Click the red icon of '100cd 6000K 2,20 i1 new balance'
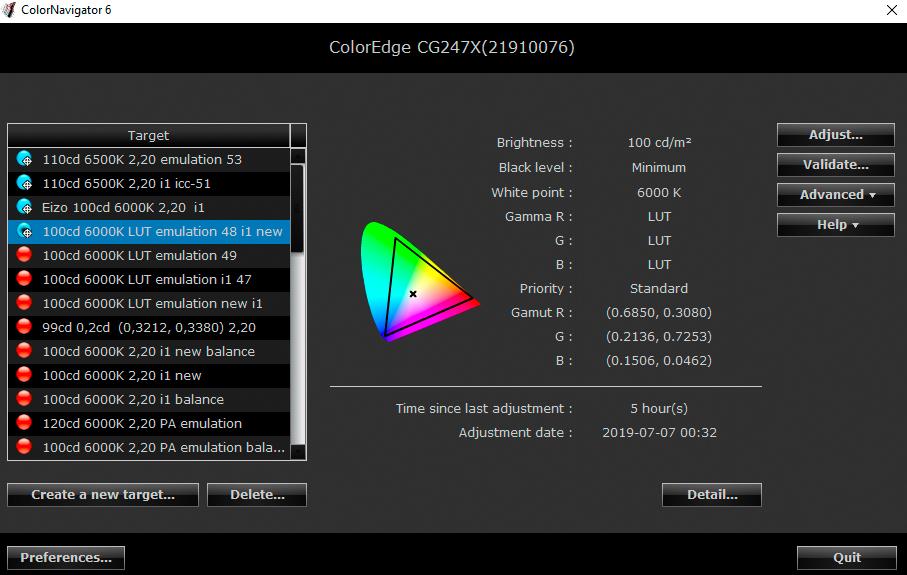The width and height of the screenshot is (907, 575). pyautogui.click(x=24, y=351)
